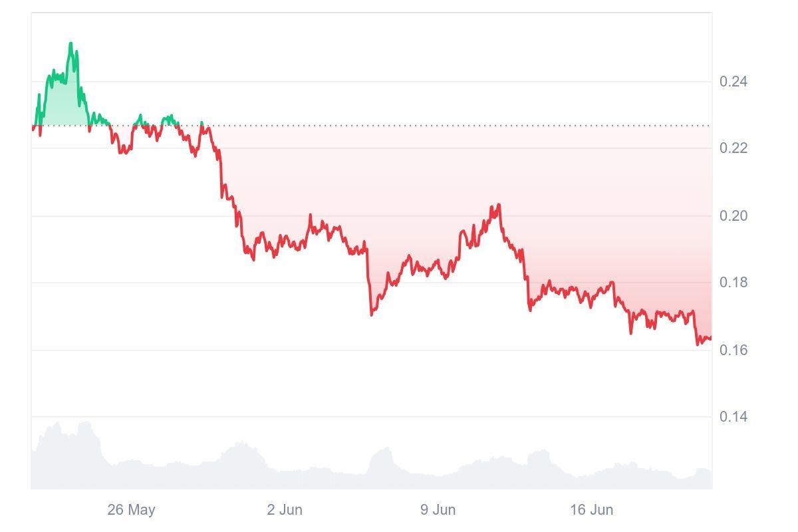Click the 0.24 price axis label
The height and width of the screenshot is (532, 798).
point(733,82)
